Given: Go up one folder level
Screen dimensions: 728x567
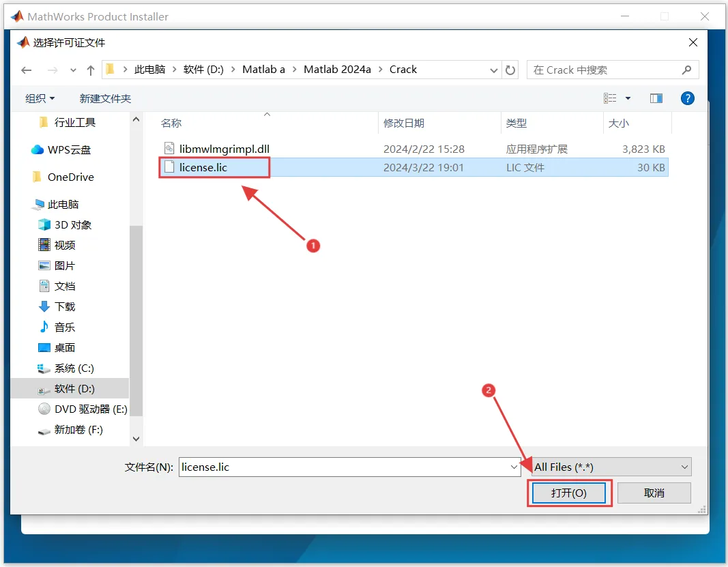Looking at the screenshot, I should click(x=91, y=70).
